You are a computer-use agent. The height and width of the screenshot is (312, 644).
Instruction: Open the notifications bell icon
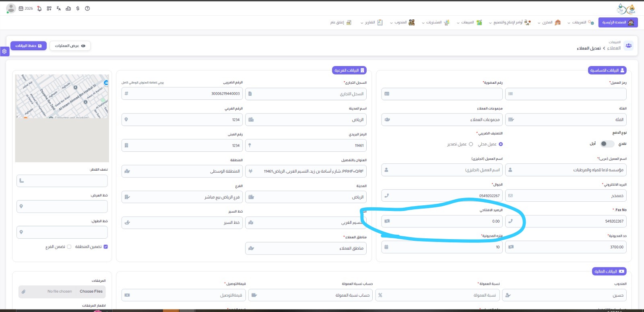pos(39,8)
